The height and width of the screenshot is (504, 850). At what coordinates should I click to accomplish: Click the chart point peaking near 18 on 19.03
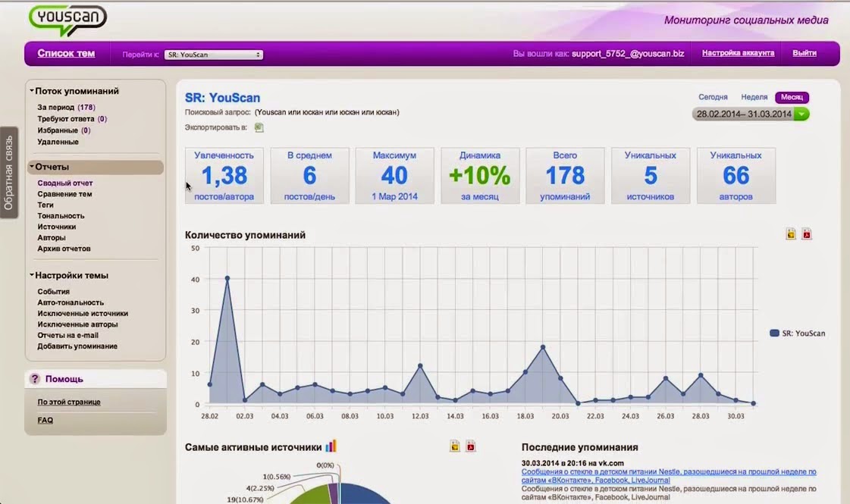point(543,347)
